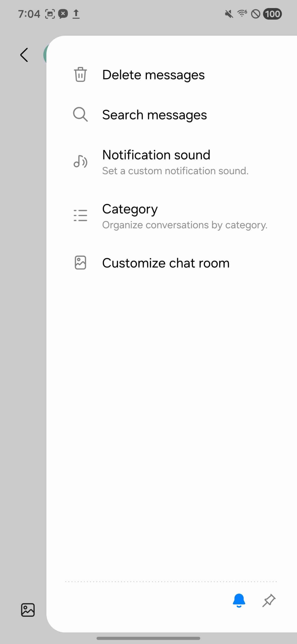Tap the picture icon beside Customize chat room
Screen dimensions: 297x644
(80, 263)
